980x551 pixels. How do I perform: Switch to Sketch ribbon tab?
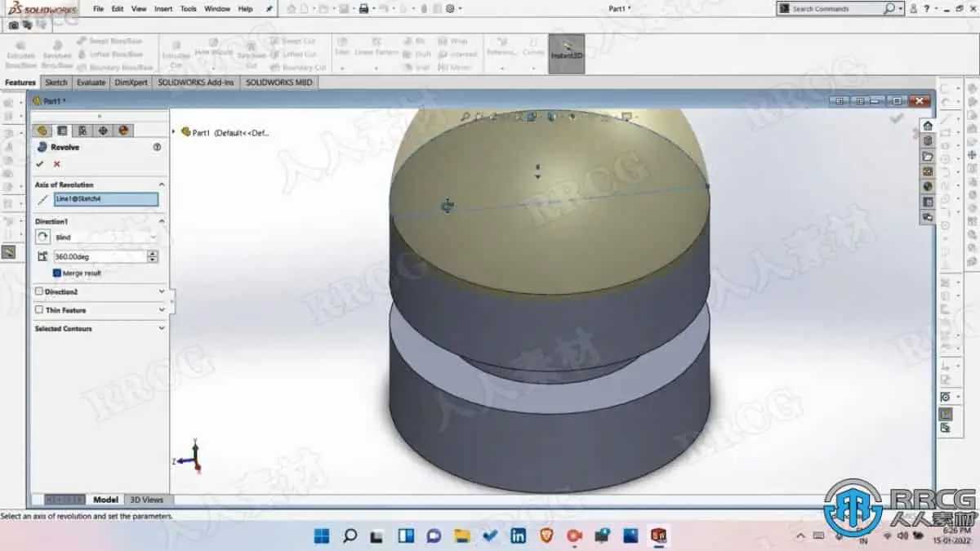click(56, 82)
